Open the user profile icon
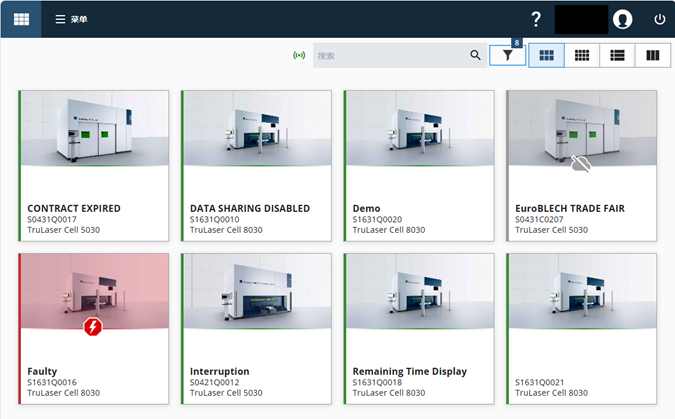 pyautogui.click(x=622, y=19)
